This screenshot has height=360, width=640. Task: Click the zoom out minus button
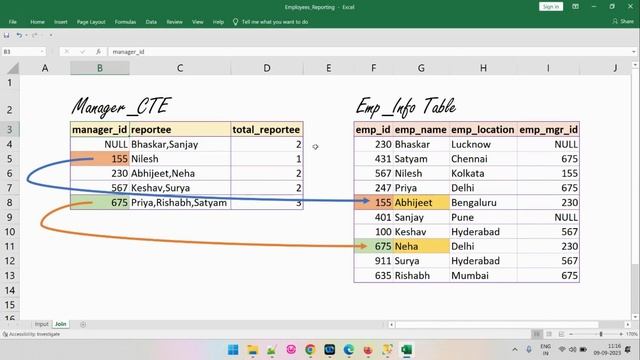coord(571,334)
